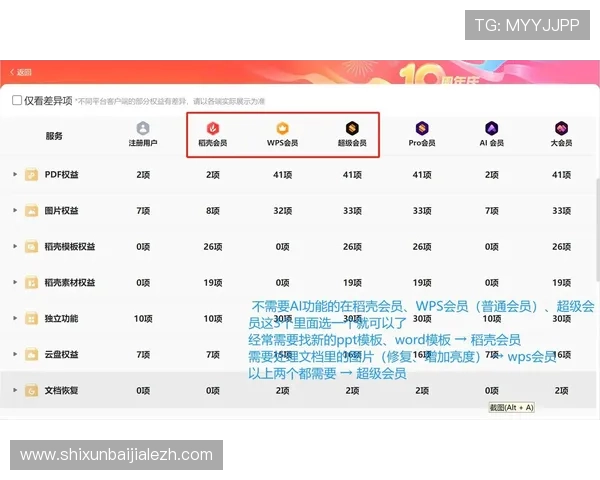Click the 云盘权益 cloud folder icon
The width and height of the screenshot is (600, 480).
[31, 354]
